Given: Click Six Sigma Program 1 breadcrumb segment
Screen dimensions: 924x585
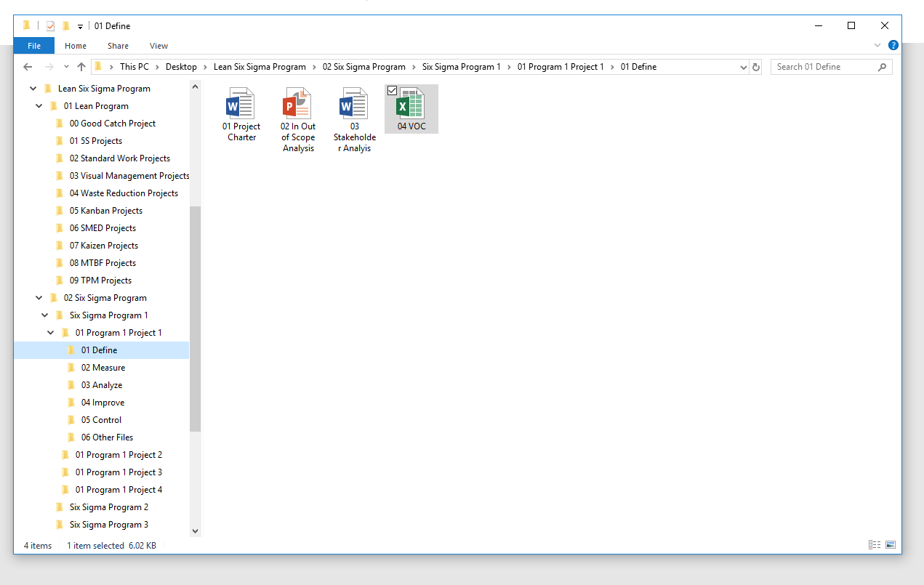Looking at the screenshot, I should click(x=462, y=67).
